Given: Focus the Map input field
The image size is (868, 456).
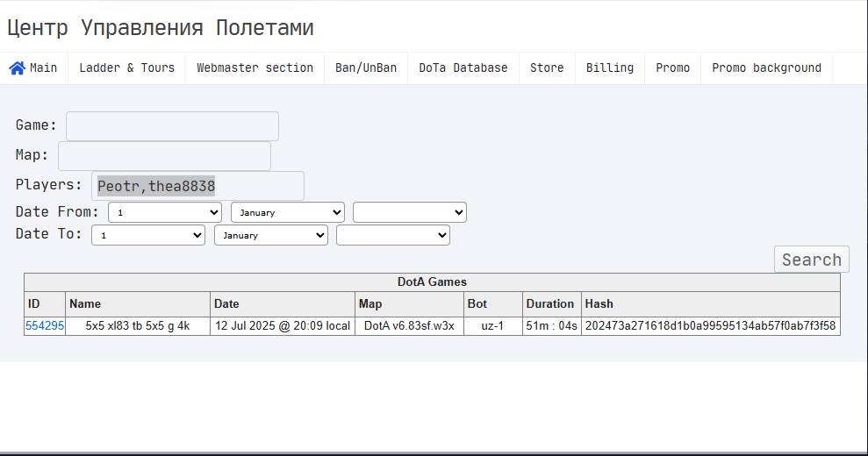Looking at the screenshot, I should tap(164, 156).
